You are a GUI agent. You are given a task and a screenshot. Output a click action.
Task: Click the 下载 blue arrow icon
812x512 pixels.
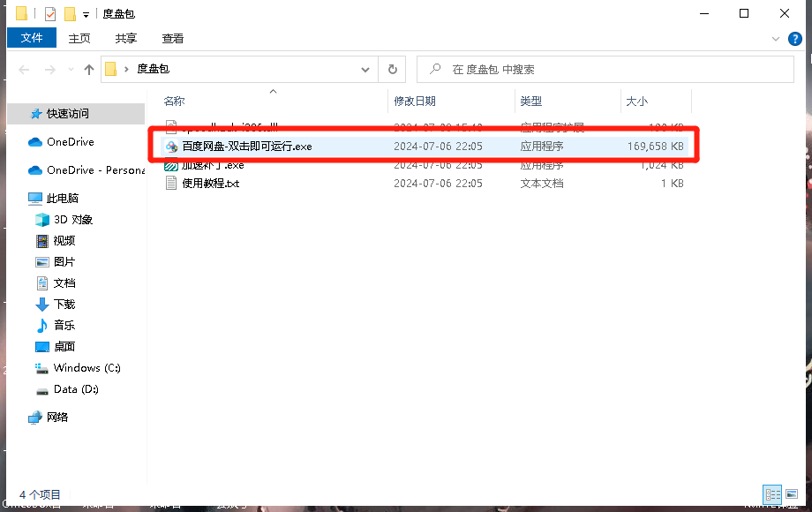(x=42, y=305)
